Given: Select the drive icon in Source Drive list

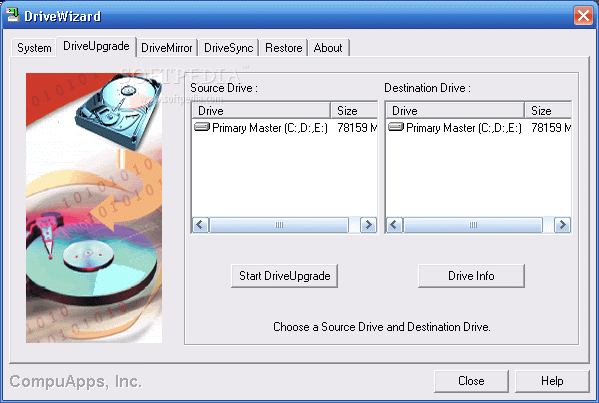Looking at the screenshot, I should tap(202, 127).
